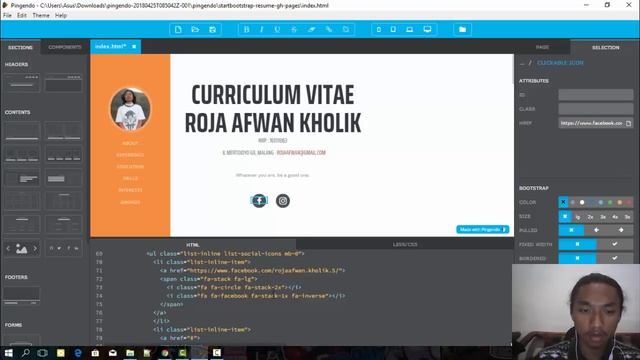
Task: Click the Clickable Icon breadcrumb
Action: click(560, 63)
